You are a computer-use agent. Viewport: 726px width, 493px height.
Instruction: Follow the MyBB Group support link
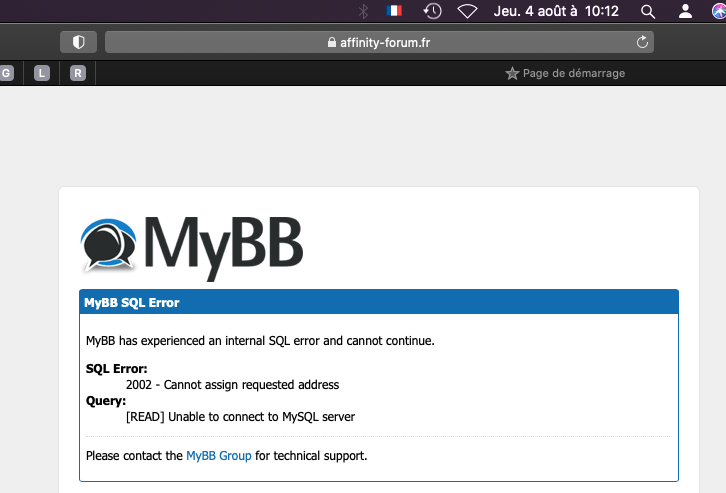tap(219, 456)
